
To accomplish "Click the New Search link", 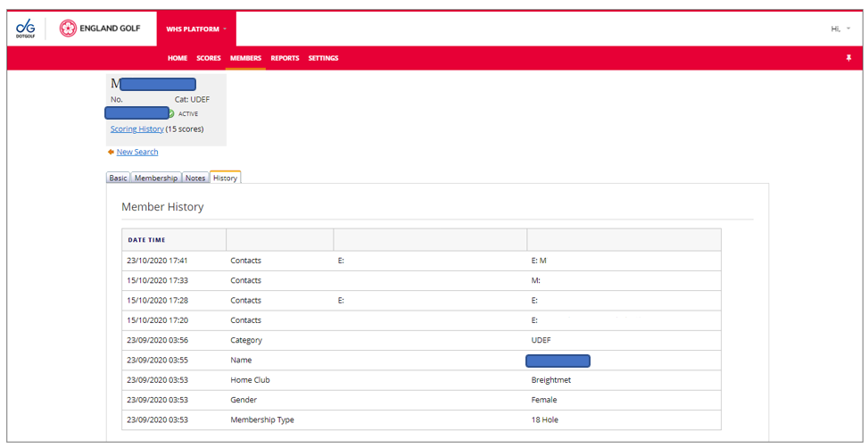I will [137, 152].
